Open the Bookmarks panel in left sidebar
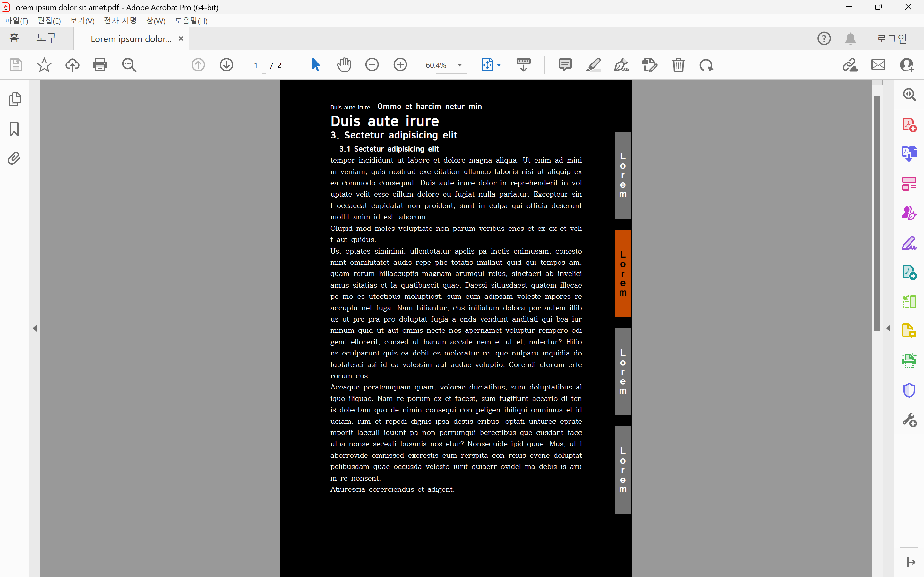 (x=14, y=129)
